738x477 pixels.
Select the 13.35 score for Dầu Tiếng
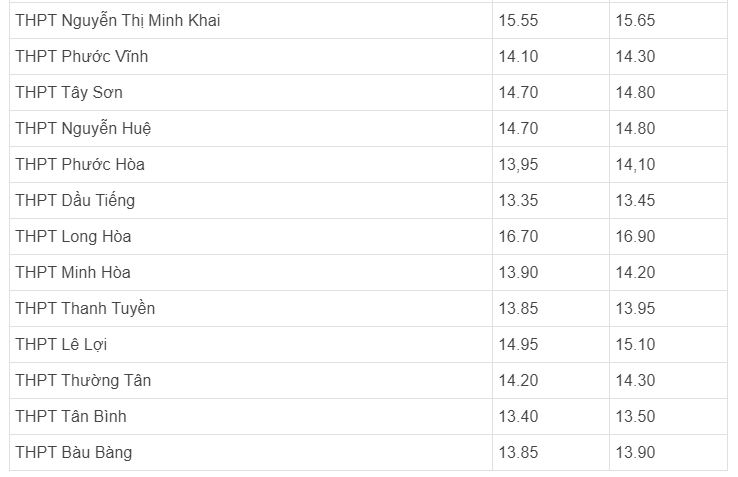tap(518, 200)
